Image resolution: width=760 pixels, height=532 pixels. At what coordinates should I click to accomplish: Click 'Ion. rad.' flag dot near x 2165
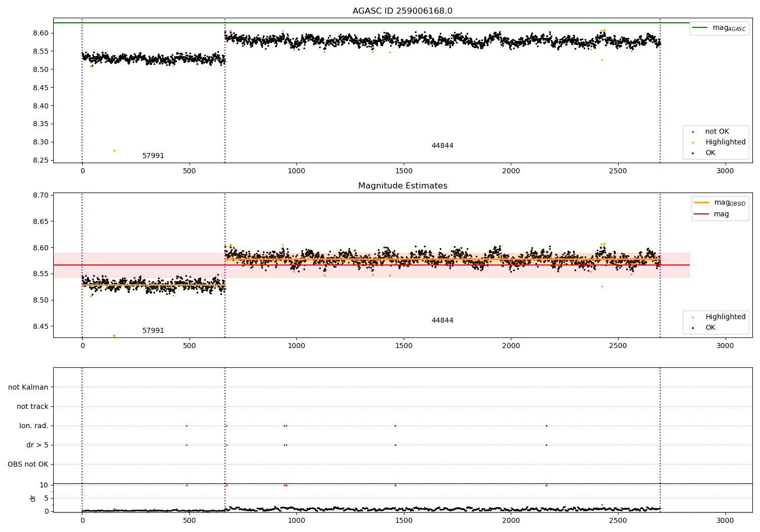(546, 426)
